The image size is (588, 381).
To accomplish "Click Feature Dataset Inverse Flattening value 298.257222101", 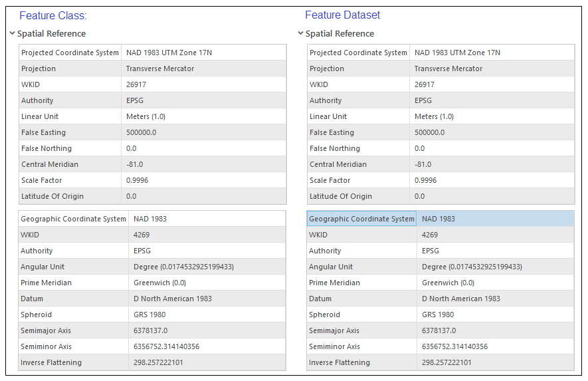I will coord(446,362).
